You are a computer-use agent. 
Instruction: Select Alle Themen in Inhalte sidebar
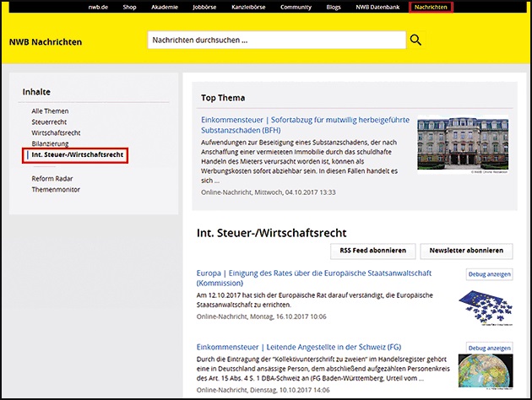[x=50, y=111]
